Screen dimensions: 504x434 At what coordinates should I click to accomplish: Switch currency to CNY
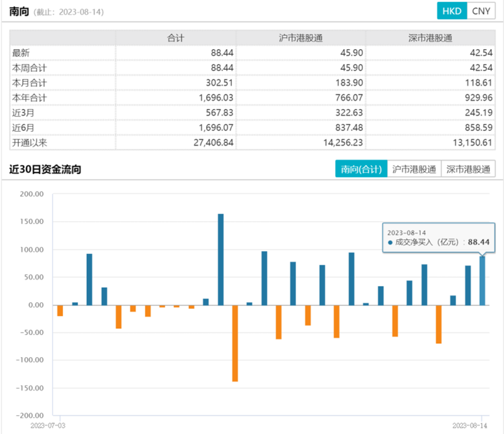pos(481,11)
